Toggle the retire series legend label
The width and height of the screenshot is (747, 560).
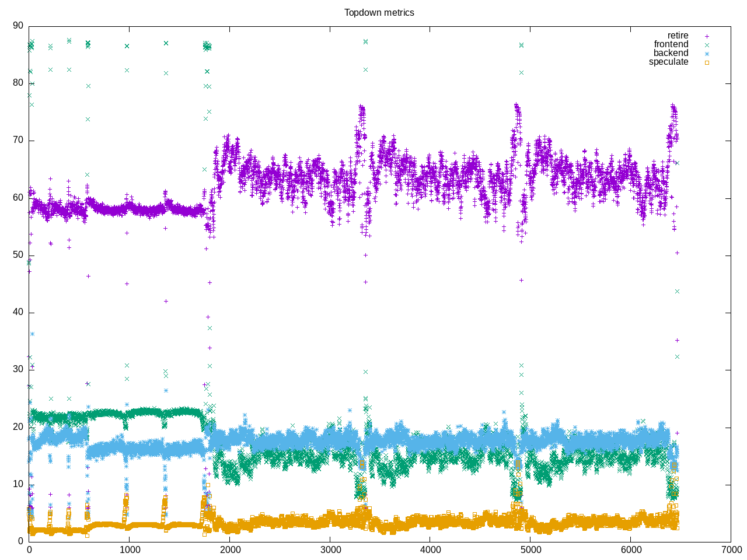click(678, 36)
